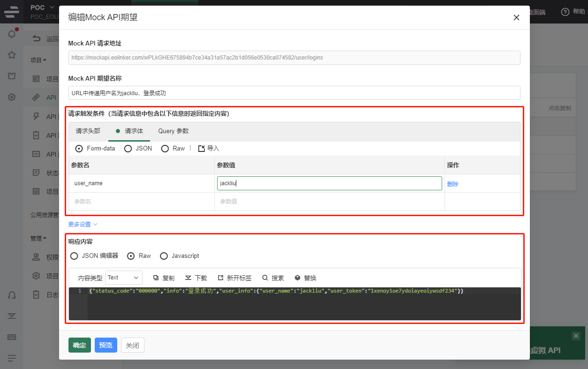The width and height of the screenshot is (588, 369).
Task: Expand the 更多设置 section
Action: (79, 224)
